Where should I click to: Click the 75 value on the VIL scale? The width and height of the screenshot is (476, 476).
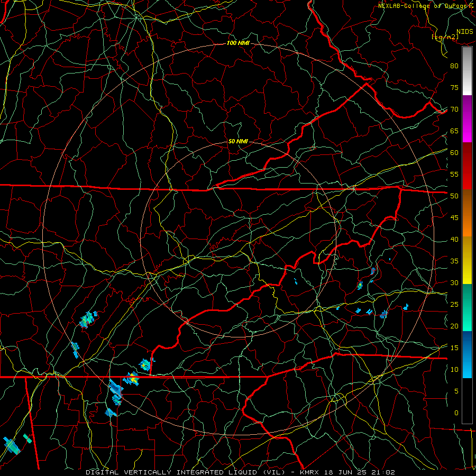tap(454, 88)
